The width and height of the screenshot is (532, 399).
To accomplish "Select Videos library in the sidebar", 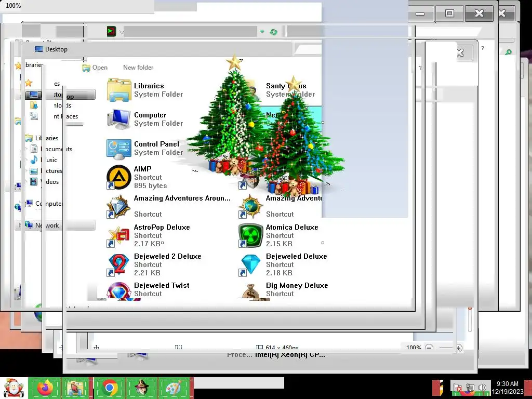I will click(x=45, y=181).
